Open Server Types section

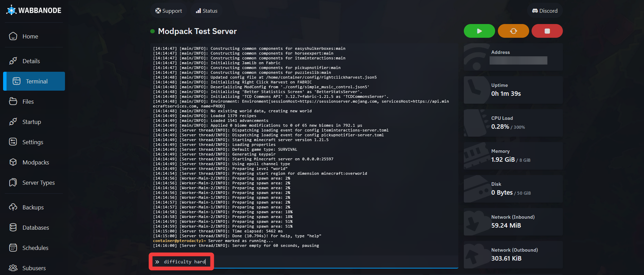coord(39,183)
